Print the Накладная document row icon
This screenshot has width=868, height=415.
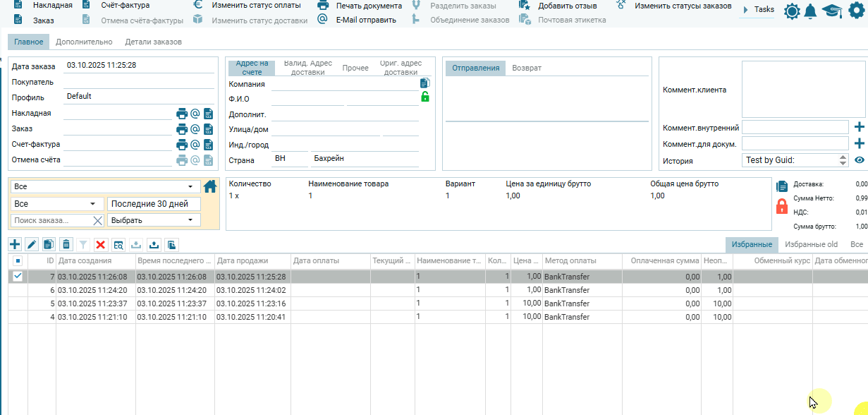pos(182,113)
